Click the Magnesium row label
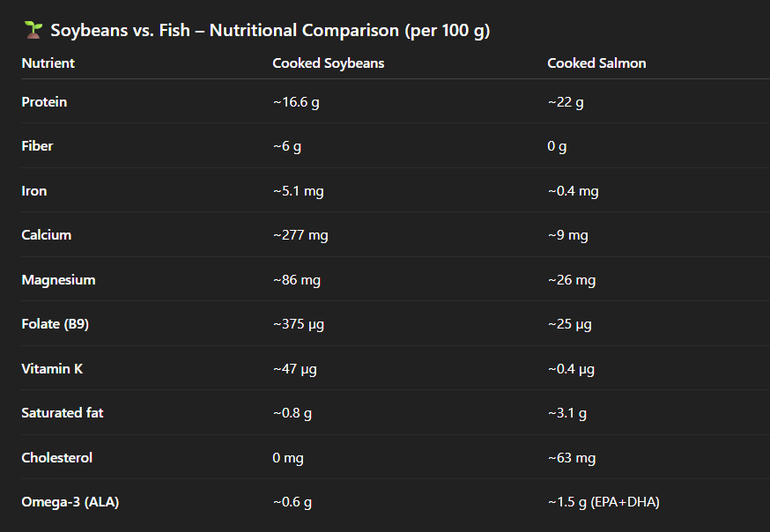770x532 pixels. pyautogui.click(x=58, y=280)
